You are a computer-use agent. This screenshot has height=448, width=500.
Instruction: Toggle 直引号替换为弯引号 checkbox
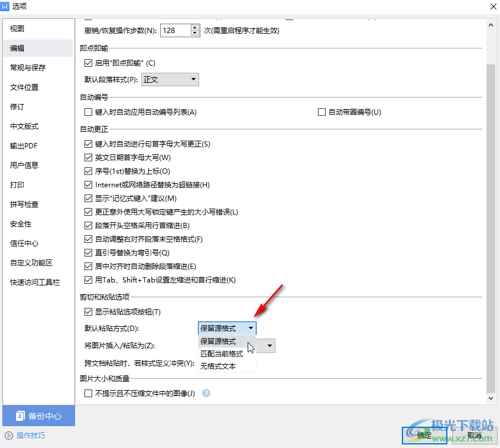[88, 253]
